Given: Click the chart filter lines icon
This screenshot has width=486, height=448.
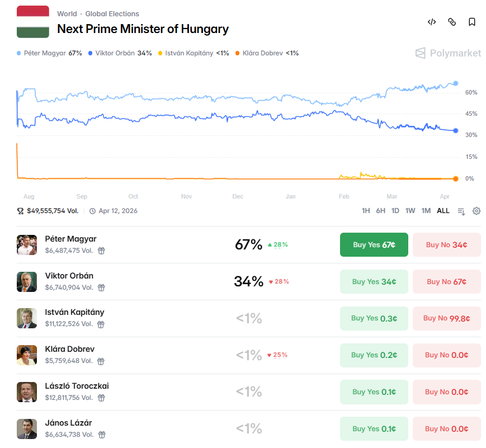Looking at the screenshot, I should (461, 211).
